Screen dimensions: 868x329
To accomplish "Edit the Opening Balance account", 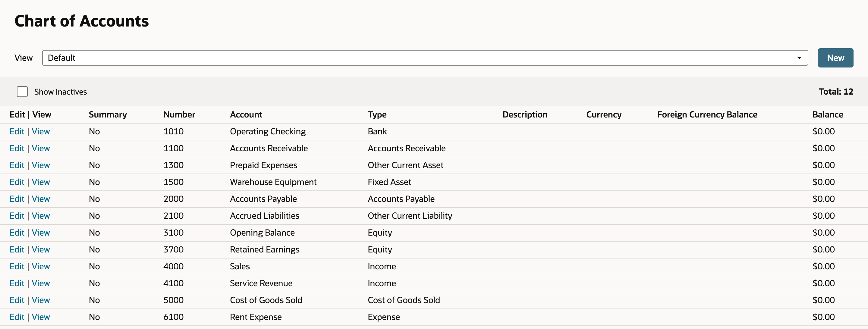I will coord(17,232).
